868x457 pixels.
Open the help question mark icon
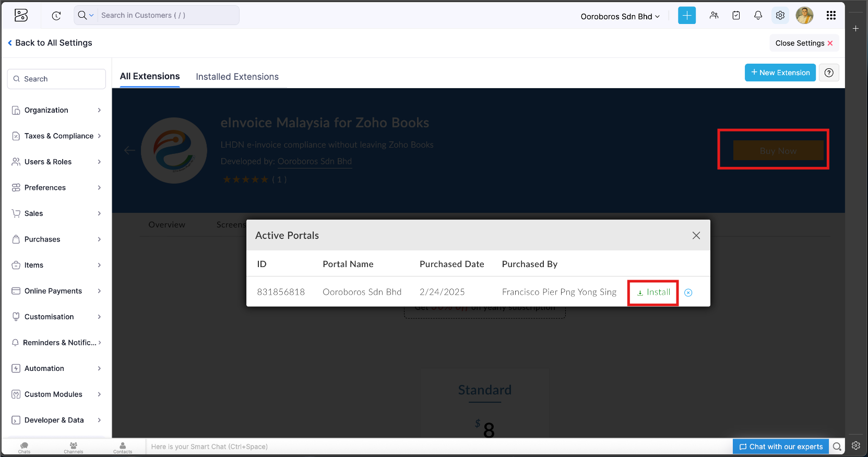(x=829, y=73)
